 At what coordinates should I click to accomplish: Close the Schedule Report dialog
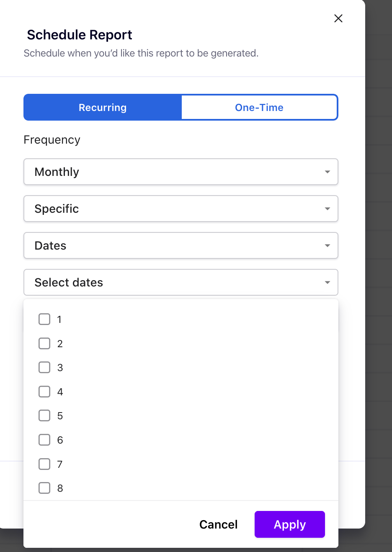pyautogui.click(x=338, y=18)
